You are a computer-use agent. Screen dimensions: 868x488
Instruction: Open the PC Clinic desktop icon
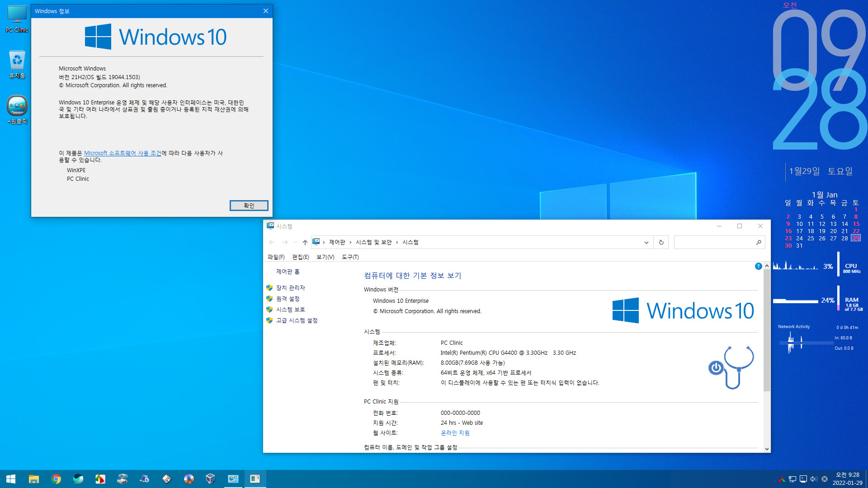pyautogui.click(x=17, y=19)
